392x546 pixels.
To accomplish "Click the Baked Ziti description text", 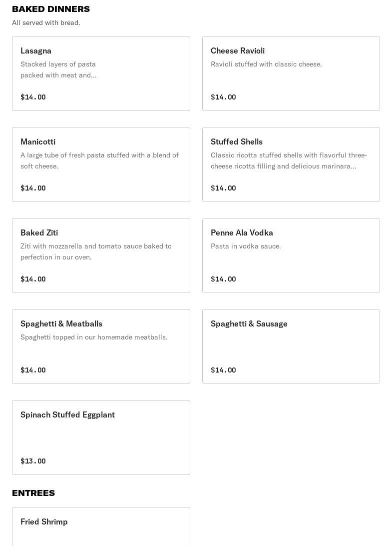I will pos(96,251).
